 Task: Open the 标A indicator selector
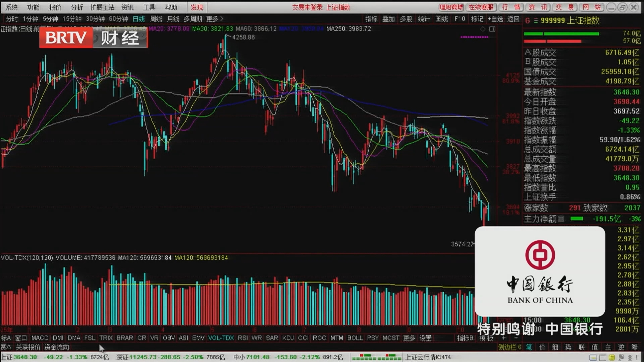(x=6, y=338)
